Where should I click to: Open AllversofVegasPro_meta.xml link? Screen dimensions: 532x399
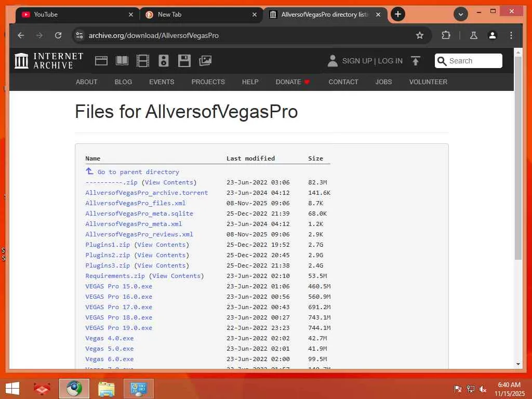point(134,224)
